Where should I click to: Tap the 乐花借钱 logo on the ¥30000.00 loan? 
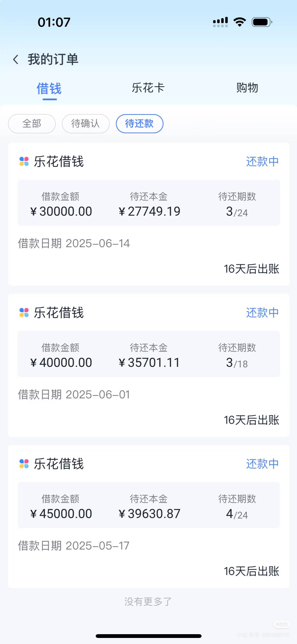click(x=24, y=162)
